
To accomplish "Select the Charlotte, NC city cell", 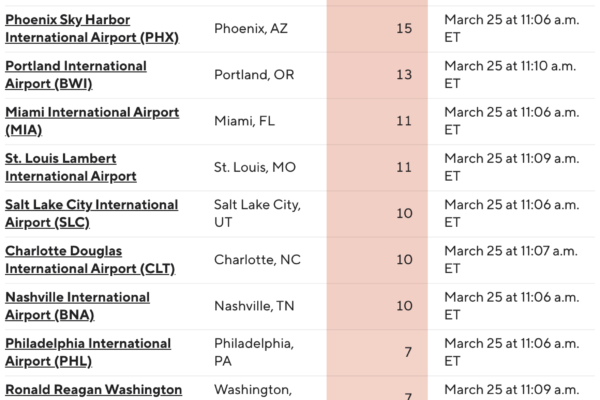I will pyautogui.click(x=257, y=259).
